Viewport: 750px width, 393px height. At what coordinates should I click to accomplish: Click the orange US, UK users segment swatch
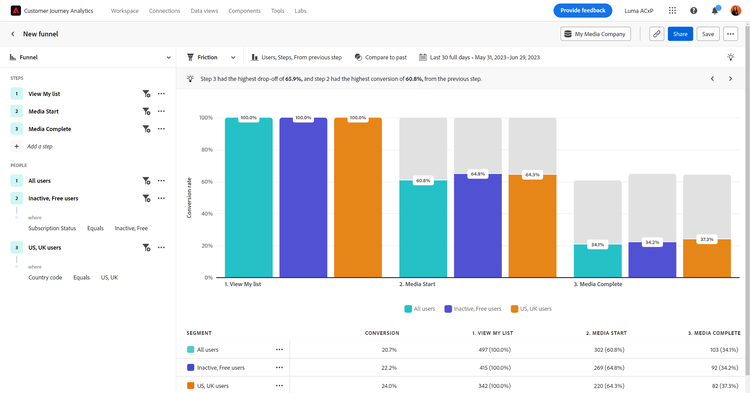pyautogui.click(x=190, y=386)
